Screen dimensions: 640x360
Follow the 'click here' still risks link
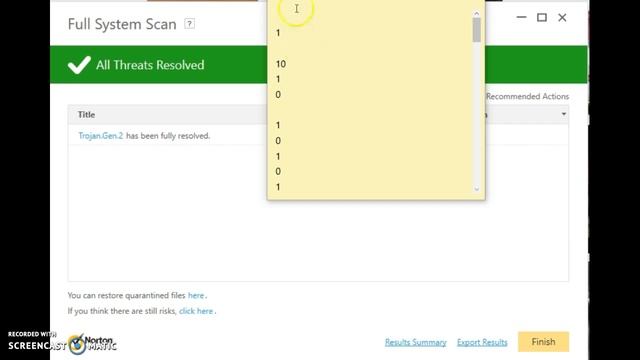[x=196, y=311]
